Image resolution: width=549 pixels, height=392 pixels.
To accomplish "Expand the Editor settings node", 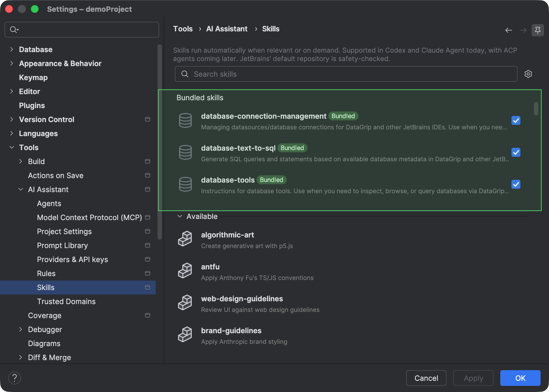I will pyautogui.click(x=11, y=91).
